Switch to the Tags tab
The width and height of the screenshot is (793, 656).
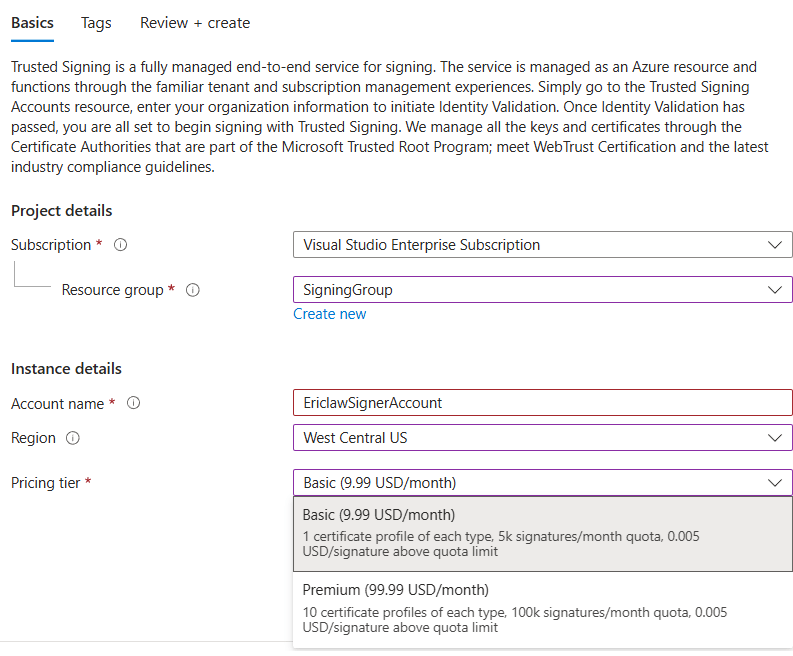click(x=96, y=23)
